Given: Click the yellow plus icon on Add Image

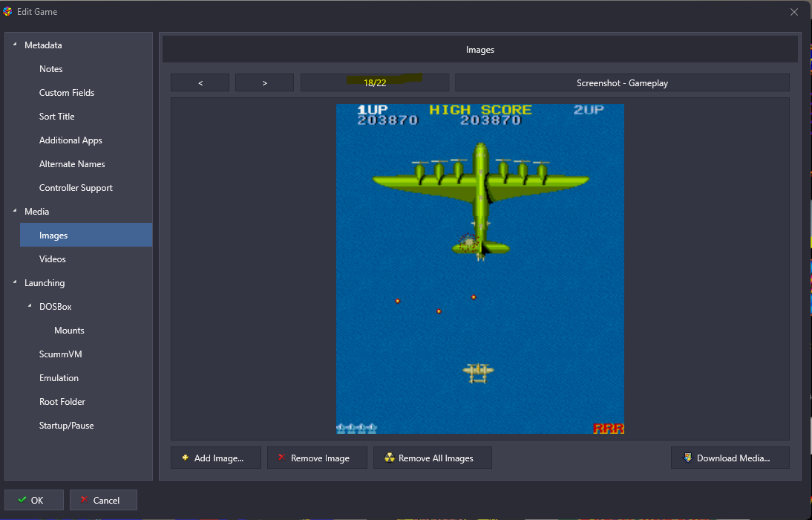Looking at the screenshot, I should click(x=185, y=458).
